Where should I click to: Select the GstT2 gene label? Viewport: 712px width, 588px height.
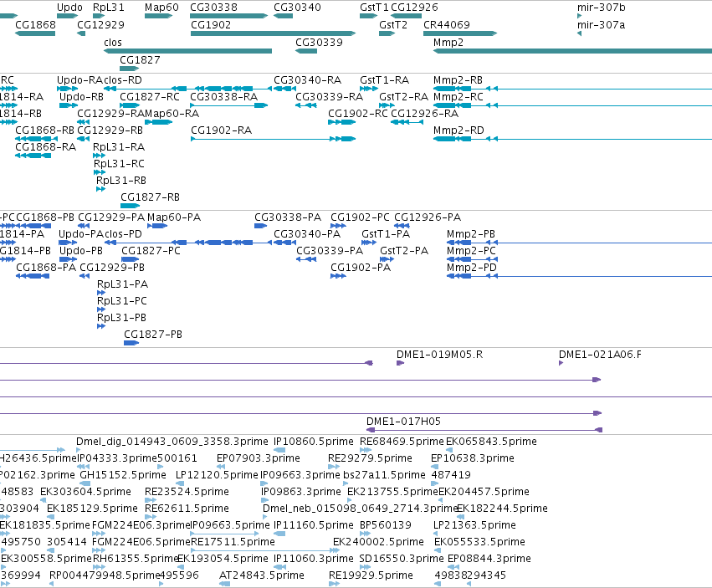392,24
